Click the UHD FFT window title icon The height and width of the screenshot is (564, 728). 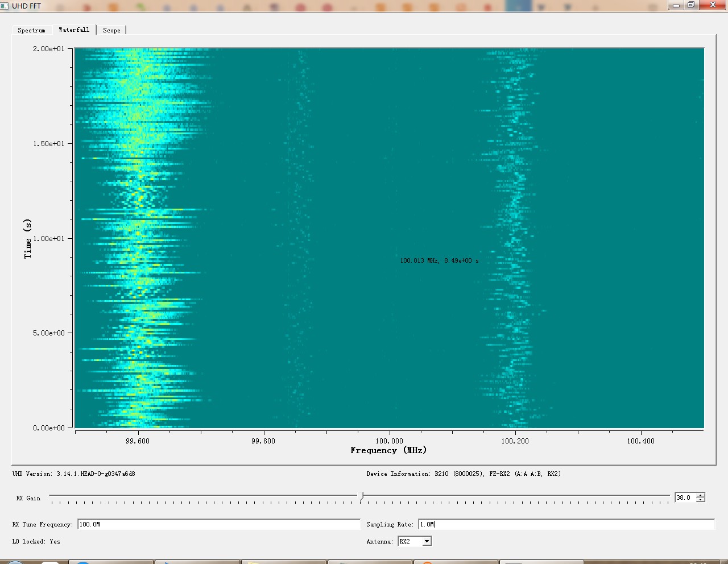(5, 6)
